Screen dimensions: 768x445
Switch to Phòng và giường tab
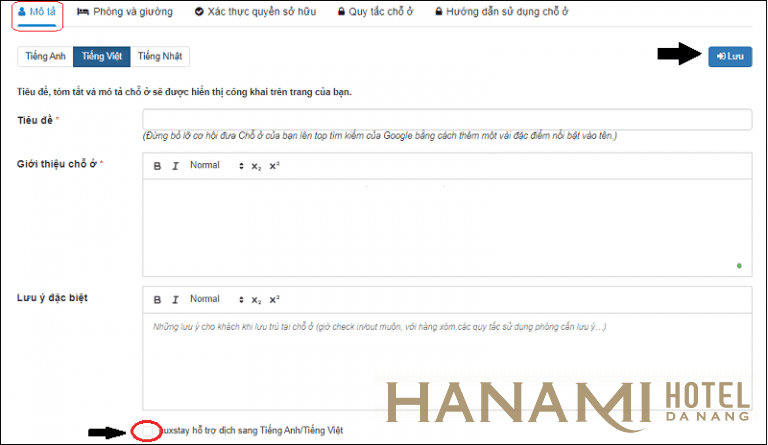coord(125,12)
